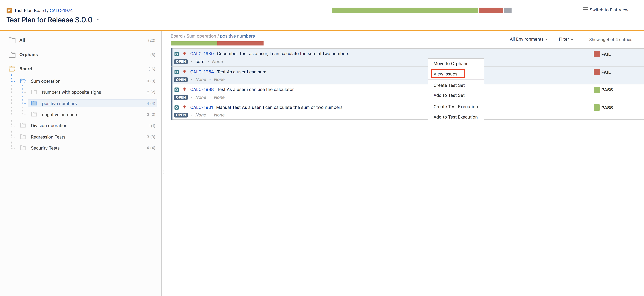The height and width of the screenshot is (296, 644).
Task: Select the Board root folder label
Action: point(26,69)
